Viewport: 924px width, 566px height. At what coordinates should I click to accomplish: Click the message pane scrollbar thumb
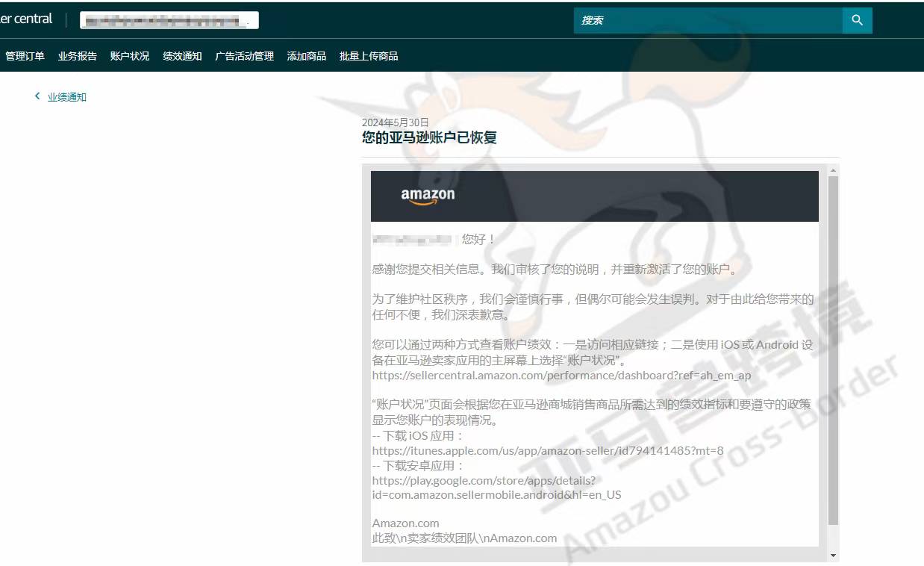click(x=833, y=350)
